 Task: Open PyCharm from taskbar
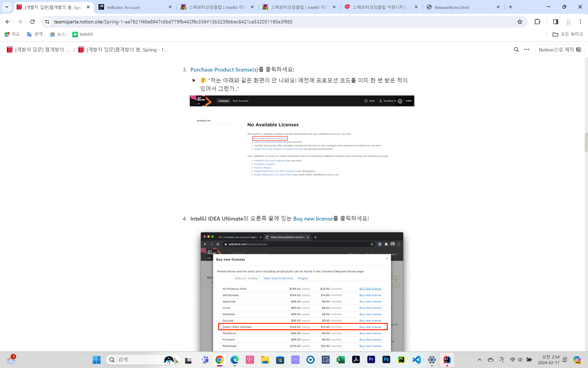click(x=401, y=360)
